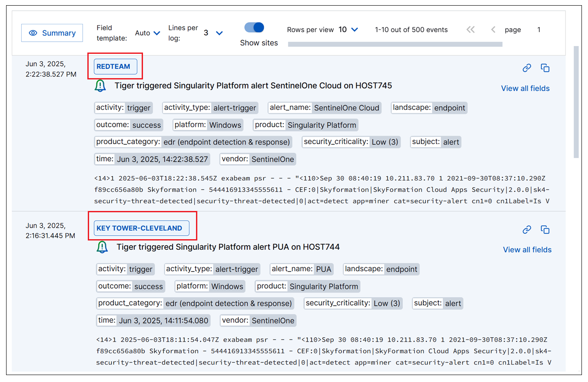This screenshot has height=382, width=588.
Task: Copy the HOST744 event log
Action: click(545, 229)
